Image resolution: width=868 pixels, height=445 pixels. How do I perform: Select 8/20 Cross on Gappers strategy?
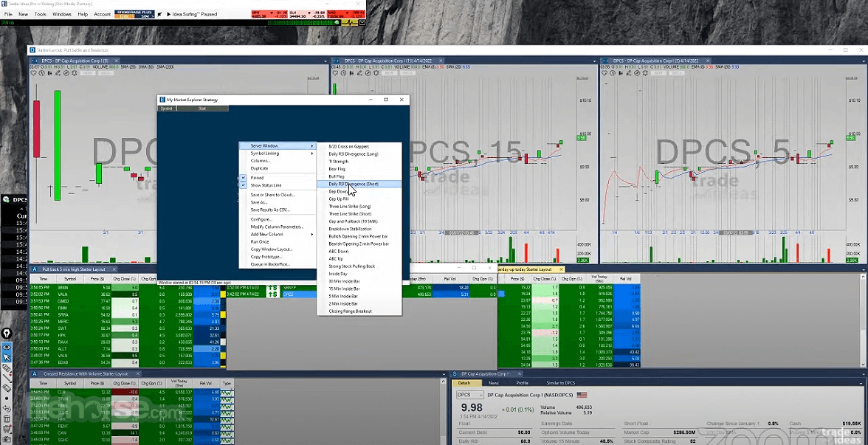(x=359, y=146)
